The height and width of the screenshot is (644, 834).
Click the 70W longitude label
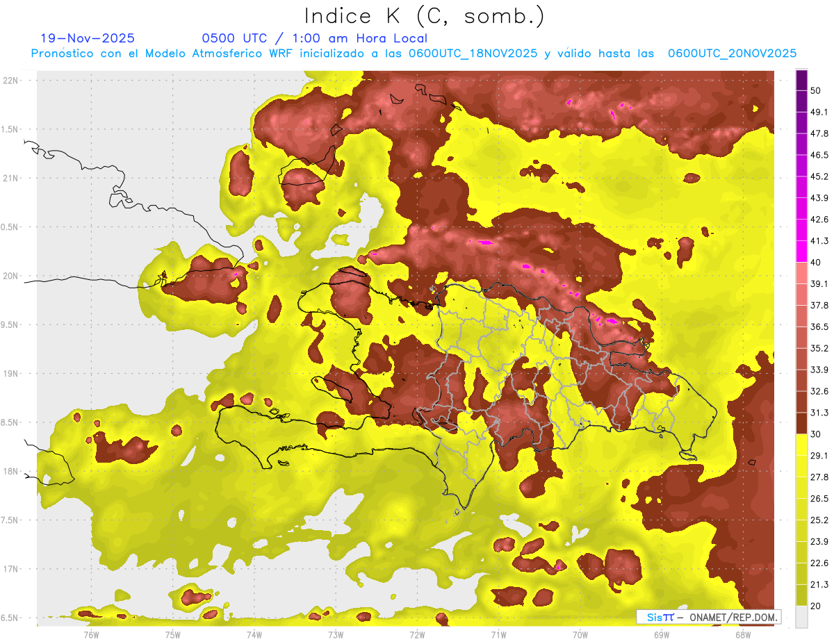[580, 634]
